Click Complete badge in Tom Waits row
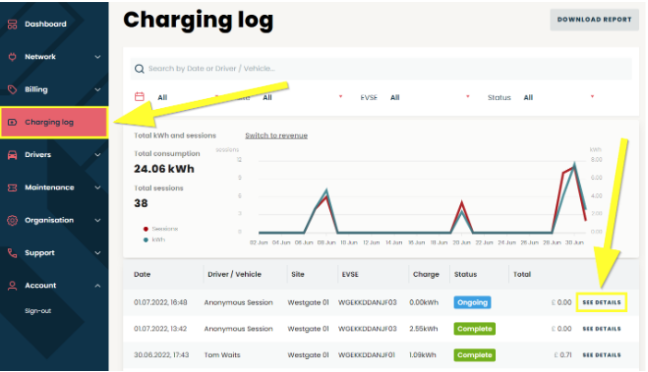 [x=474, y=355]
